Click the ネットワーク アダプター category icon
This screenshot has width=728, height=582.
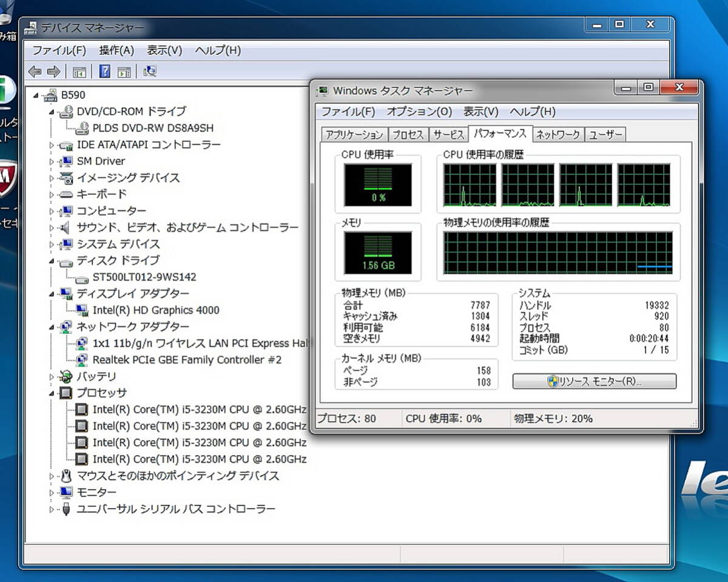coord(66,327)
